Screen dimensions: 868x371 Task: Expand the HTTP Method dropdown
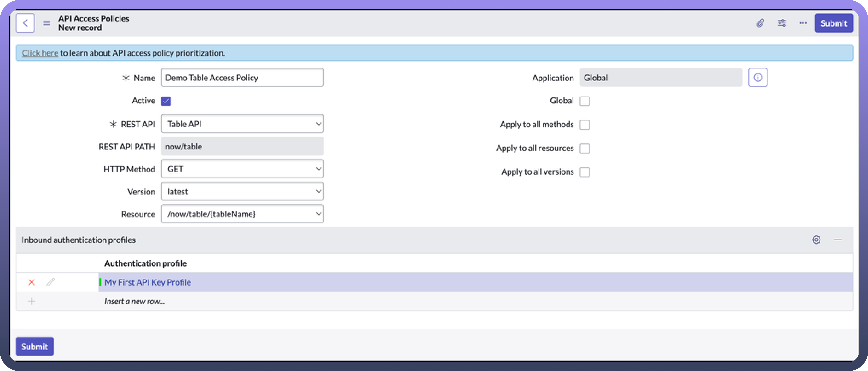(x=242, y=169)
